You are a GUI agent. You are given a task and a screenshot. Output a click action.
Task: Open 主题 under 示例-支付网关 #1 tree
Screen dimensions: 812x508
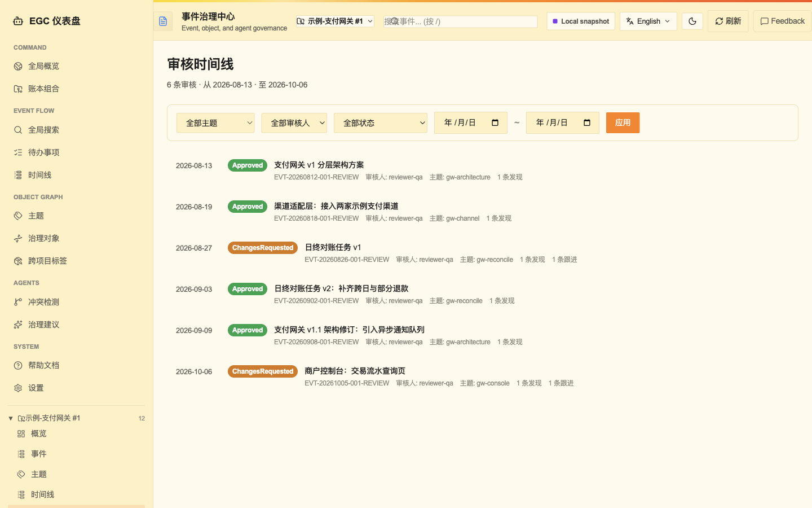76,474
